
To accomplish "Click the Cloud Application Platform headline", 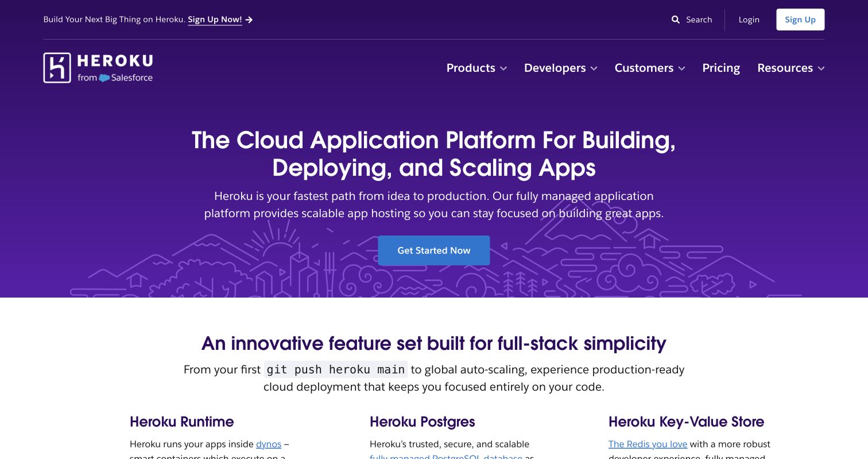I will 434,153.
